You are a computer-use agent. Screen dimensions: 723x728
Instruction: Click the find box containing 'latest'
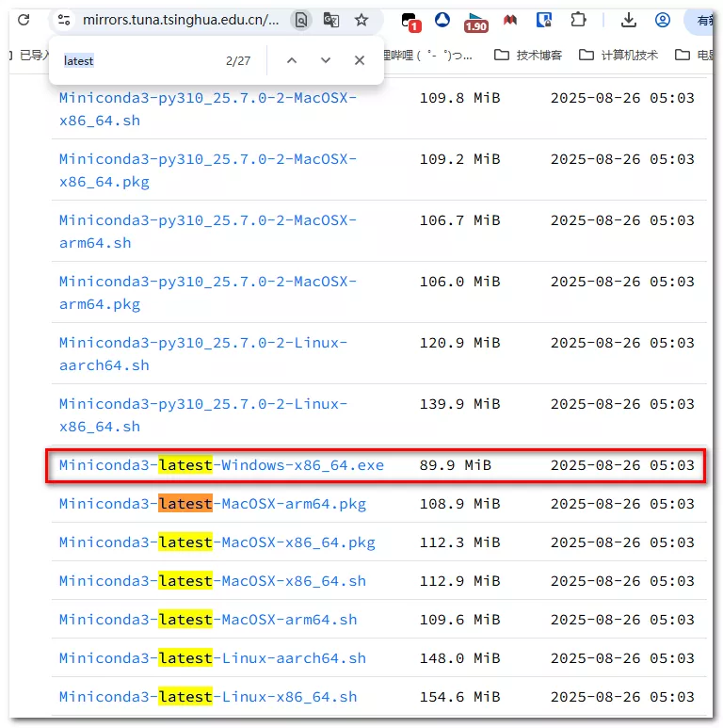(139, 61)
